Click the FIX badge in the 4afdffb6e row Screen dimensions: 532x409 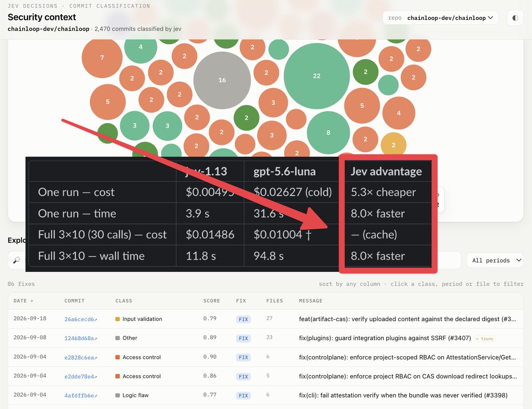243,395
